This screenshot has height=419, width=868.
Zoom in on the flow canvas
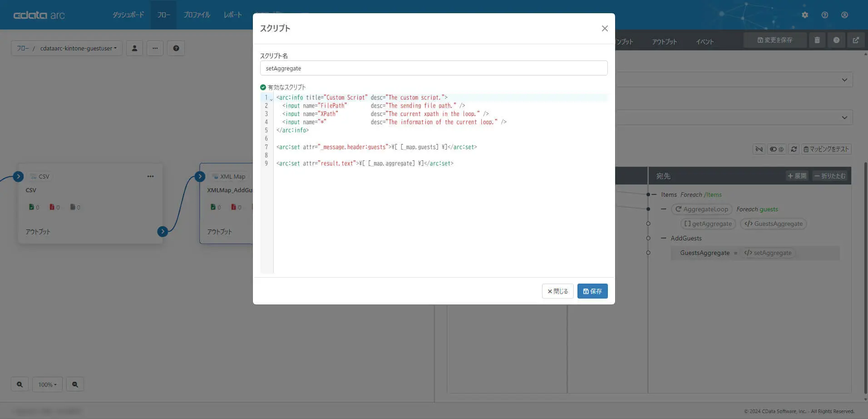pyautogui.click(x=20, y=384)
